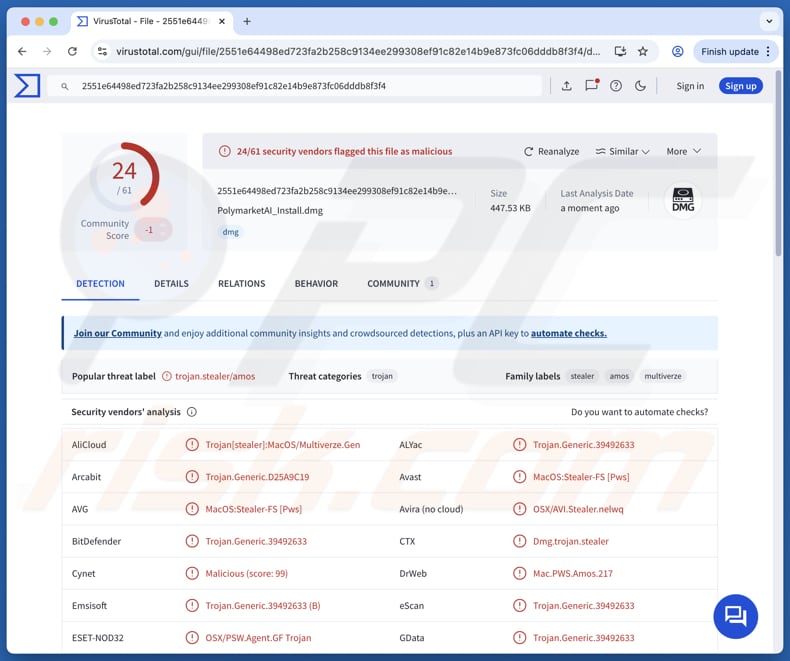Toggle dark mode moon icon

point(641,86)
